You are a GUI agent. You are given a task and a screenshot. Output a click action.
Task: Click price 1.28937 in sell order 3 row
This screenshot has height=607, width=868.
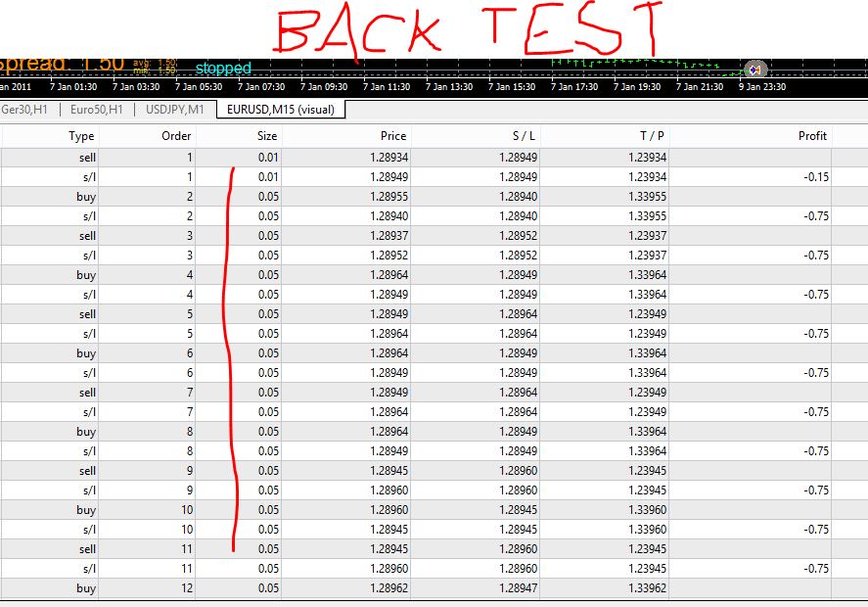[389, 236]
